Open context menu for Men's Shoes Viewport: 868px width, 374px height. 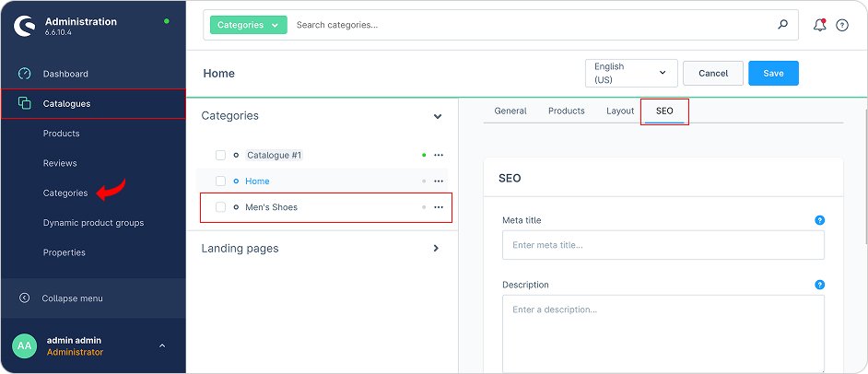(439, 207)
